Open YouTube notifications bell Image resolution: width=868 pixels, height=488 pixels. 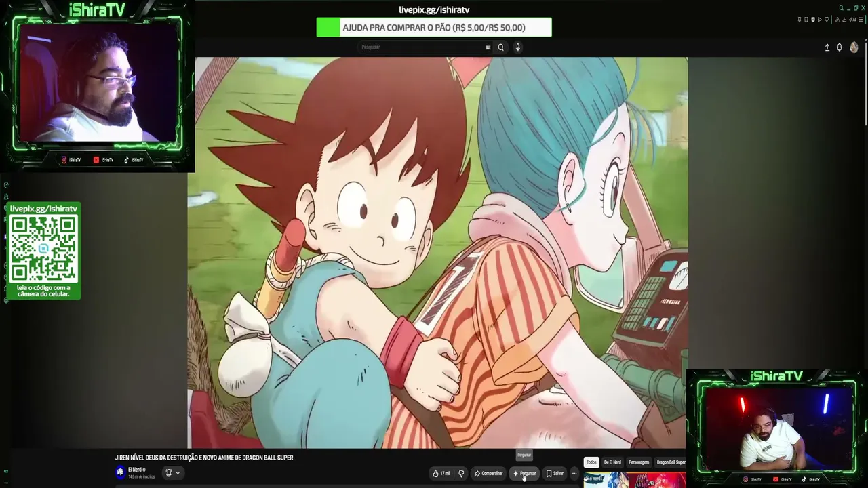[x=840, y=47]
